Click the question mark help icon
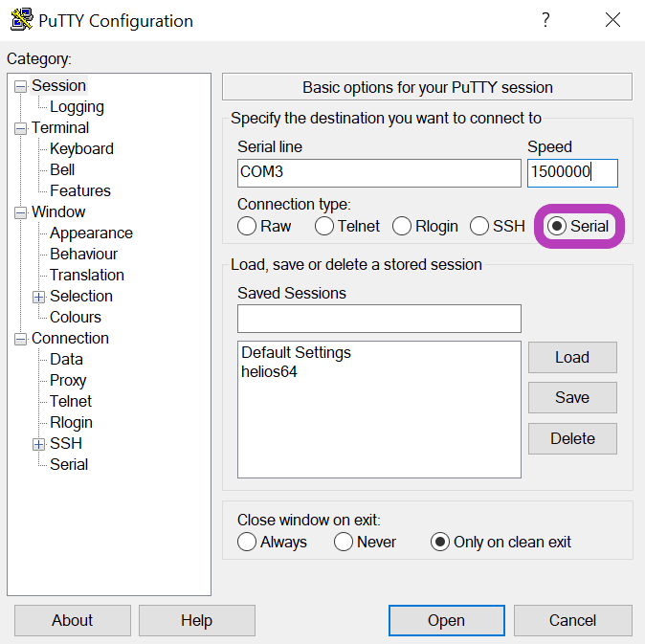Screen dimensions: 645x644 tap(545, 20)
